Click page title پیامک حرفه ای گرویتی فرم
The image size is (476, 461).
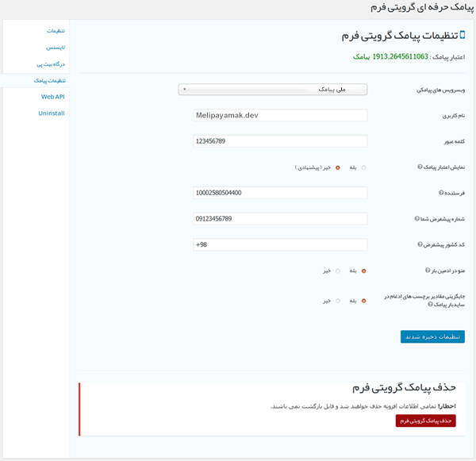click(422, 7)
